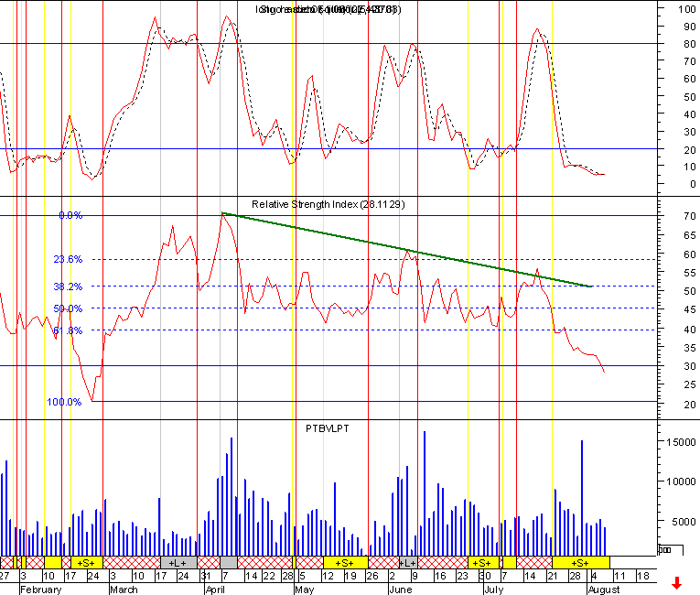Click date 31 before April on axis
700x595 pixels.
(x=206, y=576)
